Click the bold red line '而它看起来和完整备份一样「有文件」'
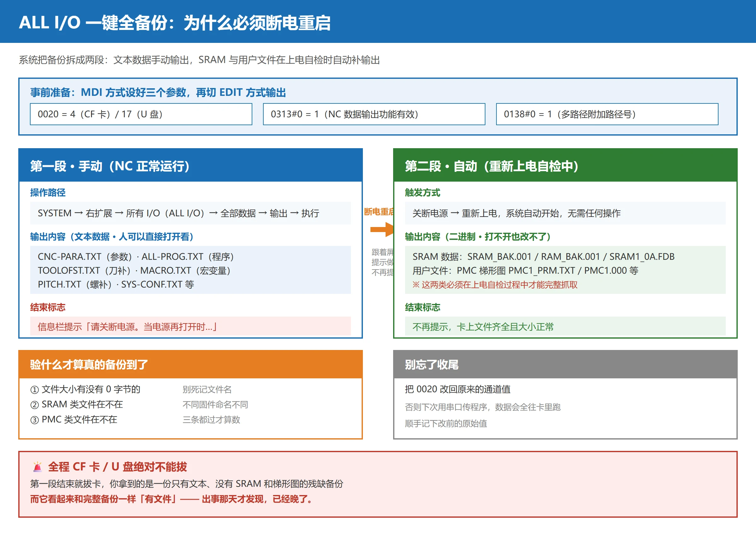Viewport: 756px width, 536px height. (171, 499)
